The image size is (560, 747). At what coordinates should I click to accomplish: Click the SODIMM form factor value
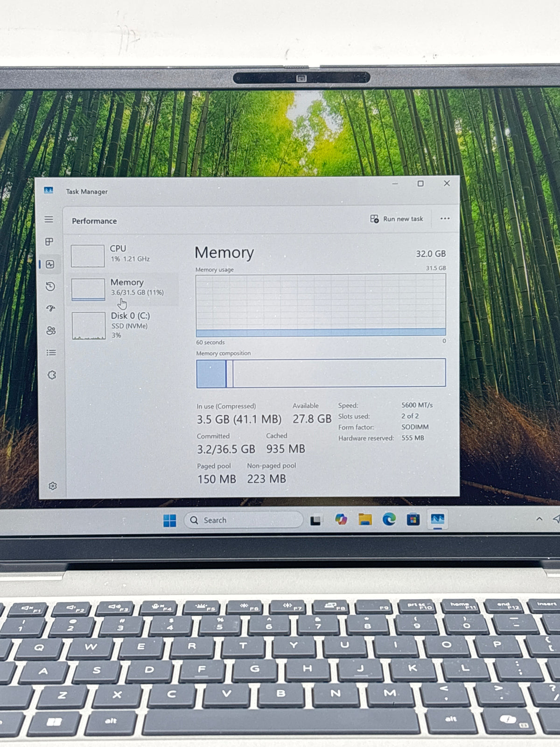(x=415, y=427)
